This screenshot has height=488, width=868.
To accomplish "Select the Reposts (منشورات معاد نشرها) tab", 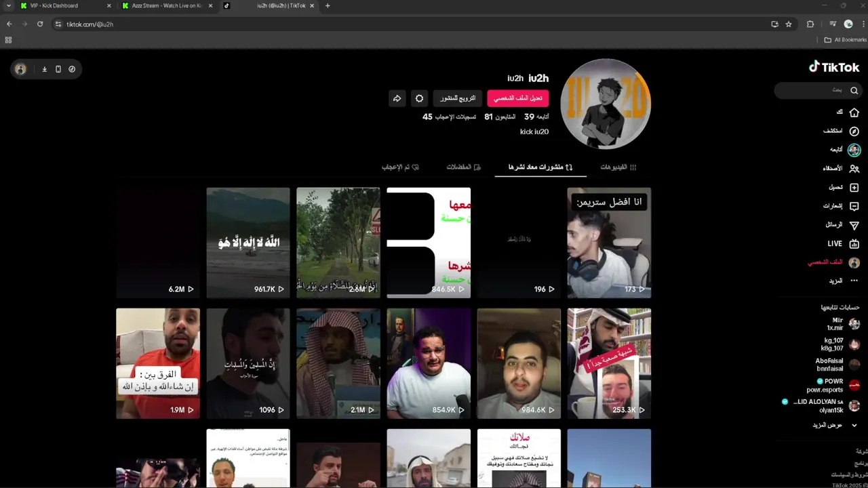I will click(x=540, y=167).
